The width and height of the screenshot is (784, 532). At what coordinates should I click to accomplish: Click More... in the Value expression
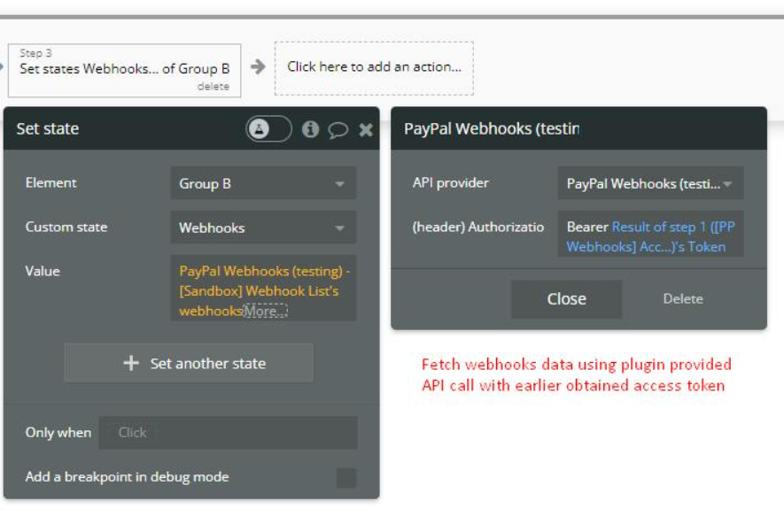tap(266, 311)
